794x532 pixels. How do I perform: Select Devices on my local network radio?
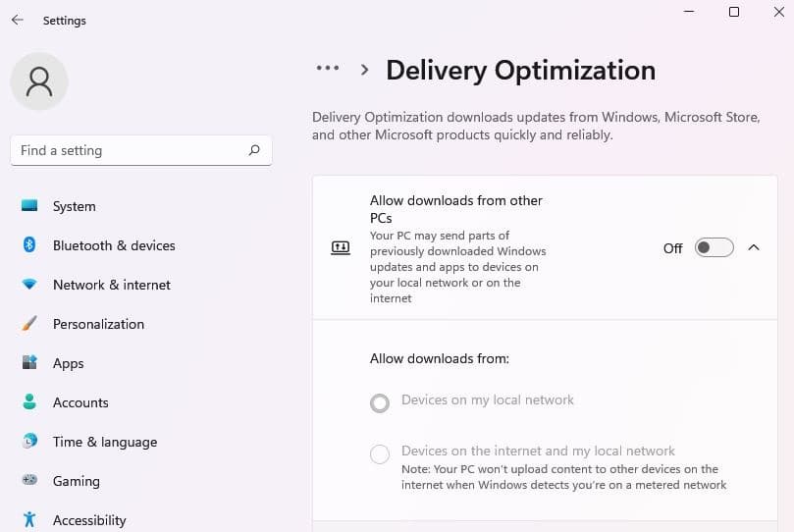pos(380,402)
